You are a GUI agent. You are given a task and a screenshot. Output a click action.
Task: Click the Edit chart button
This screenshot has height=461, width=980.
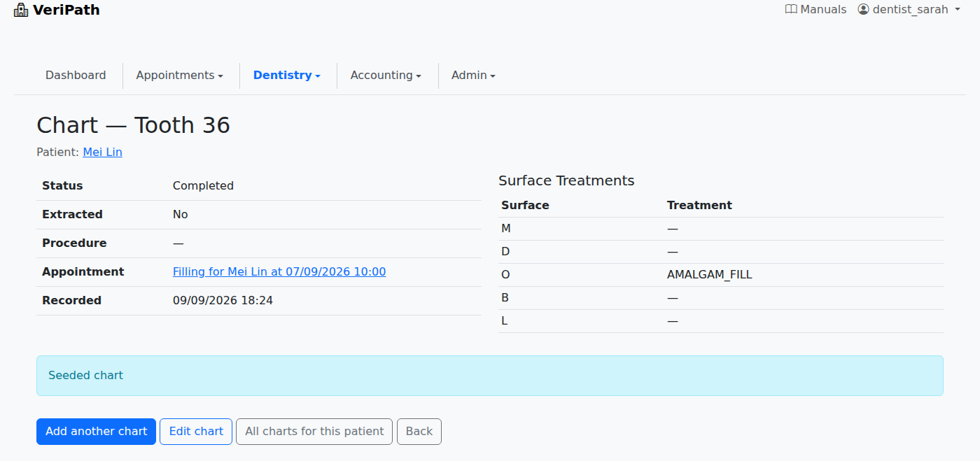[196, 431]
